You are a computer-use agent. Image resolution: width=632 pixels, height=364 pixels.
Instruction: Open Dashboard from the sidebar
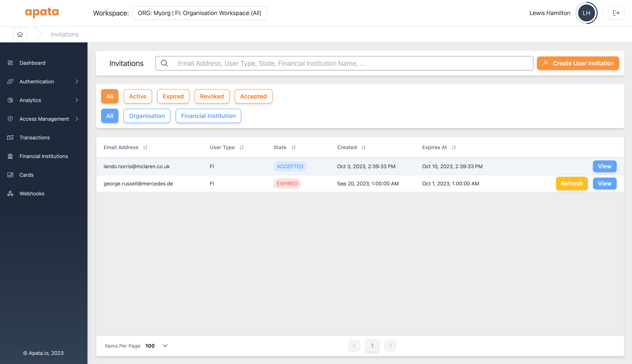[x=32, y=63]
